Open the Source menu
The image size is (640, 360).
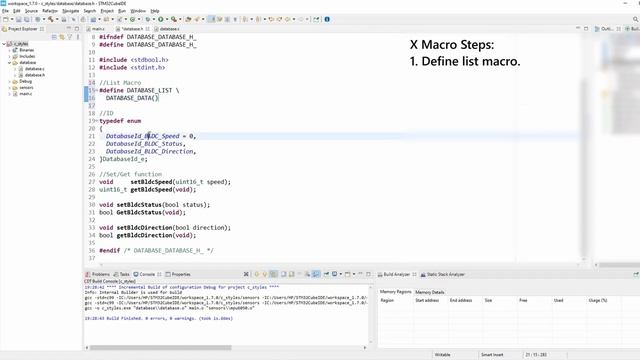click(31, 11)
